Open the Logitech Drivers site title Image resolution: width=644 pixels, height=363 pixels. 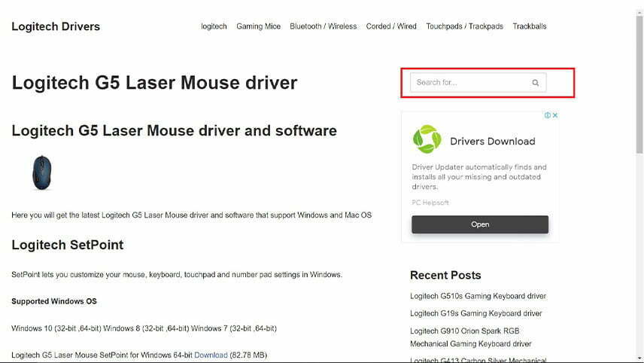(56, 26)
